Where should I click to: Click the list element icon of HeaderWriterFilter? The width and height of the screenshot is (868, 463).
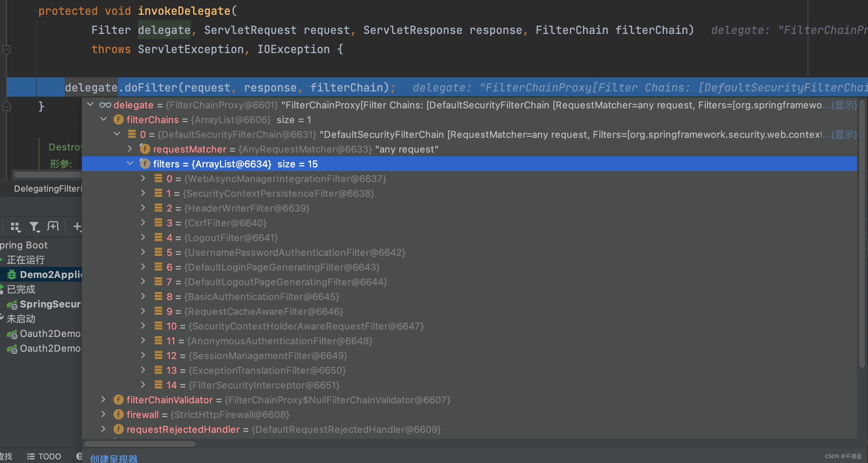coord(158,208)
